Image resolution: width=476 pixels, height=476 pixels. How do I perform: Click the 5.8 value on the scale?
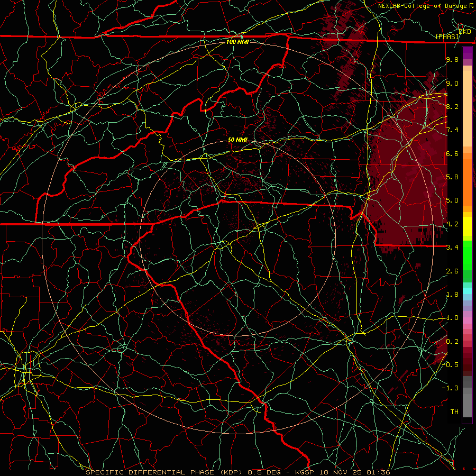coord(452,177)
